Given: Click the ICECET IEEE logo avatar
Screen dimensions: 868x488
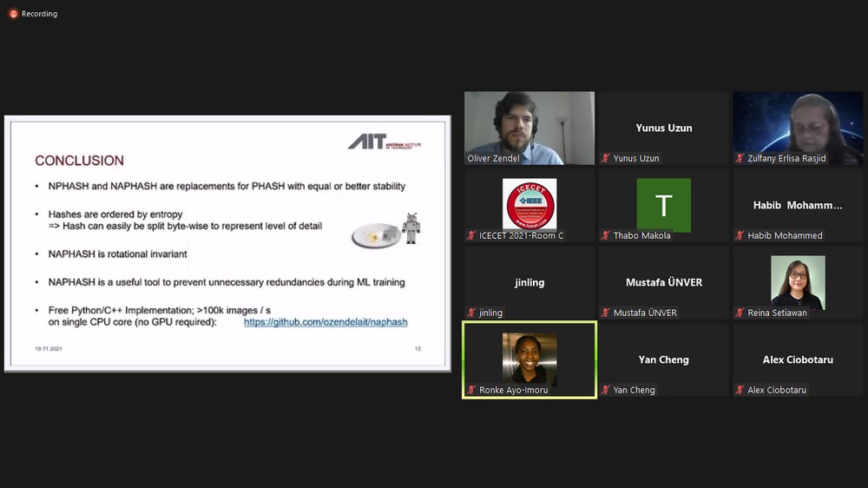Looking at the screenshot, I should click(x=529, y=204).
